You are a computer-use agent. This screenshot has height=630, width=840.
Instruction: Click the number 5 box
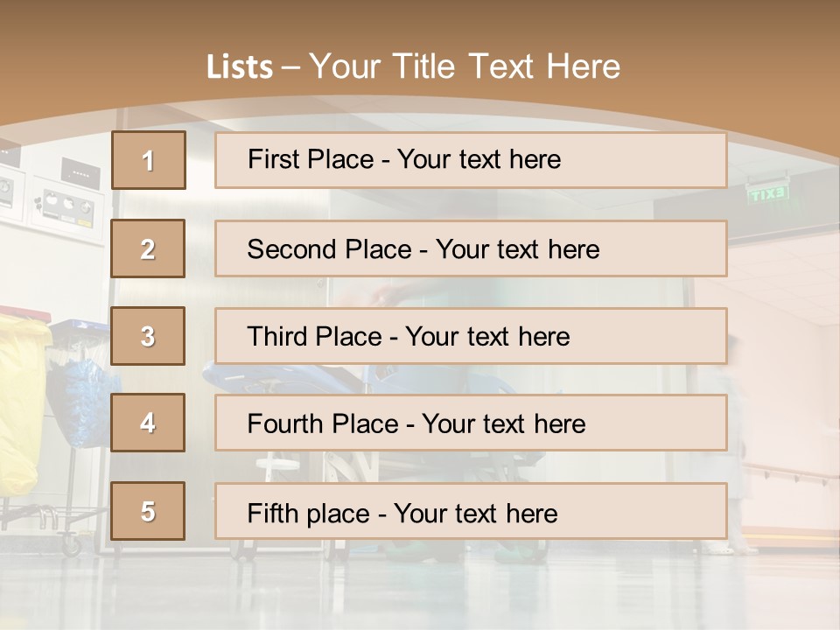point(148,511)
